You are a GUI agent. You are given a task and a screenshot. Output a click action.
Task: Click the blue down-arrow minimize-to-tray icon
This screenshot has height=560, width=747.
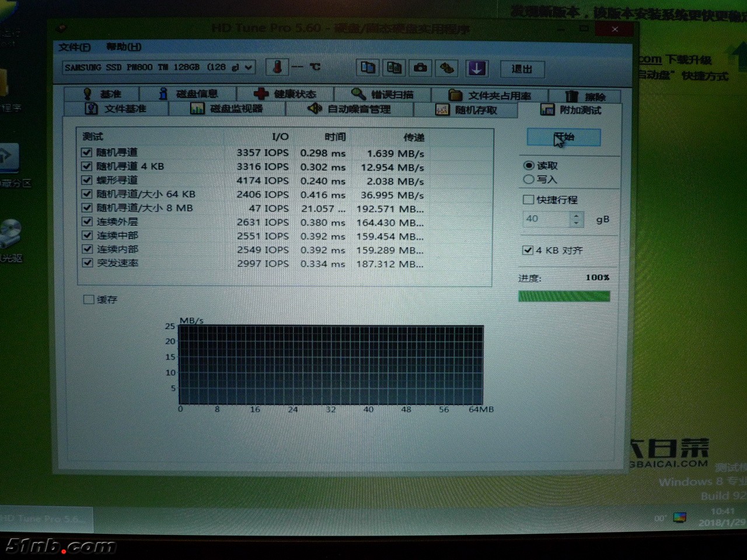[477, 68]
